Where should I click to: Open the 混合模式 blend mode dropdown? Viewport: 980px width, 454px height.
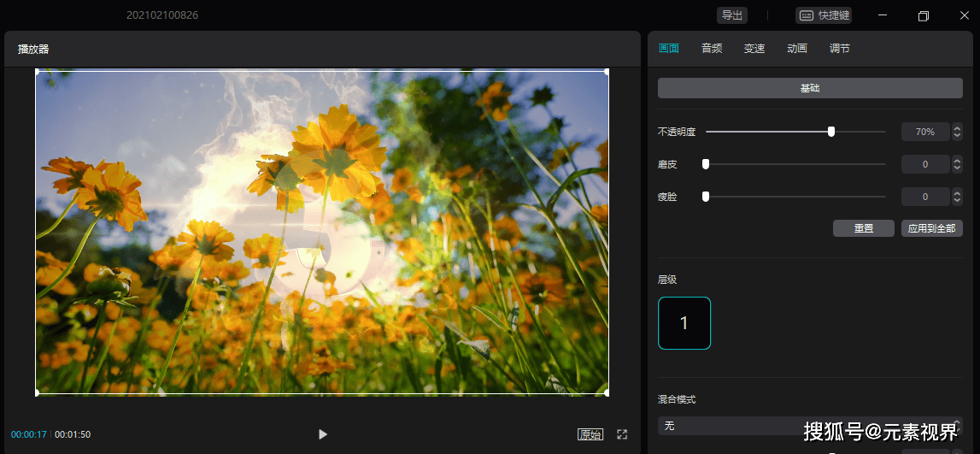pos(810,426)
